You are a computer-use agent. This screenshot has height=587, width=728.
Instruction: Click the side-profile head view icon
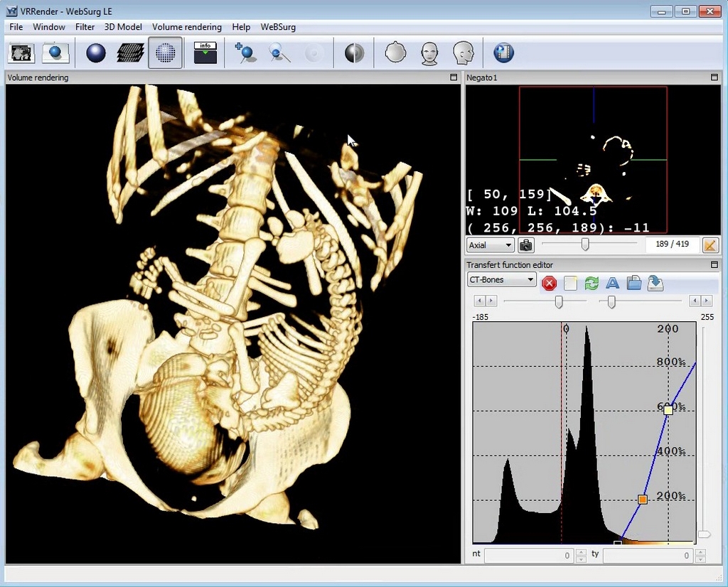pos(463,53)
